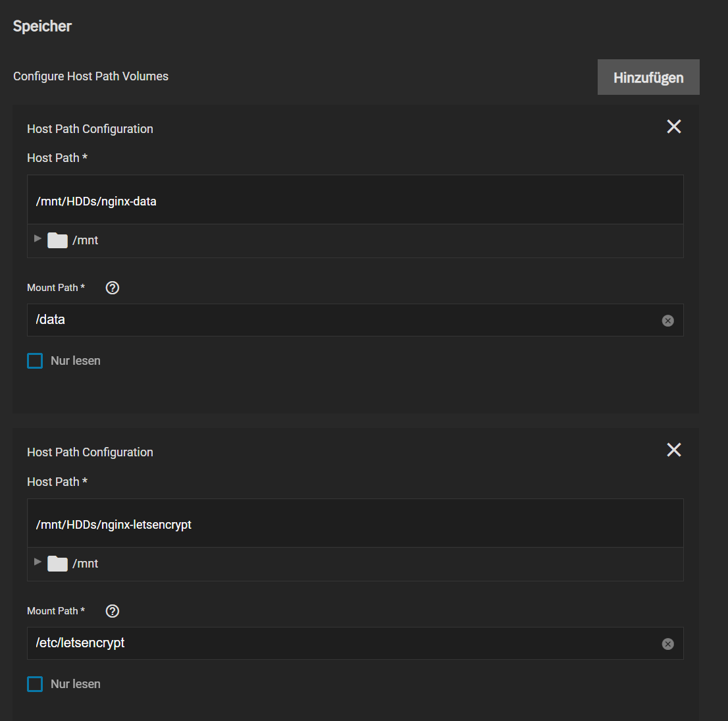728x721 pixels.
Task: Select the /mnt tree label under nginx-letsencrypt
Action: tap(86, 564)
